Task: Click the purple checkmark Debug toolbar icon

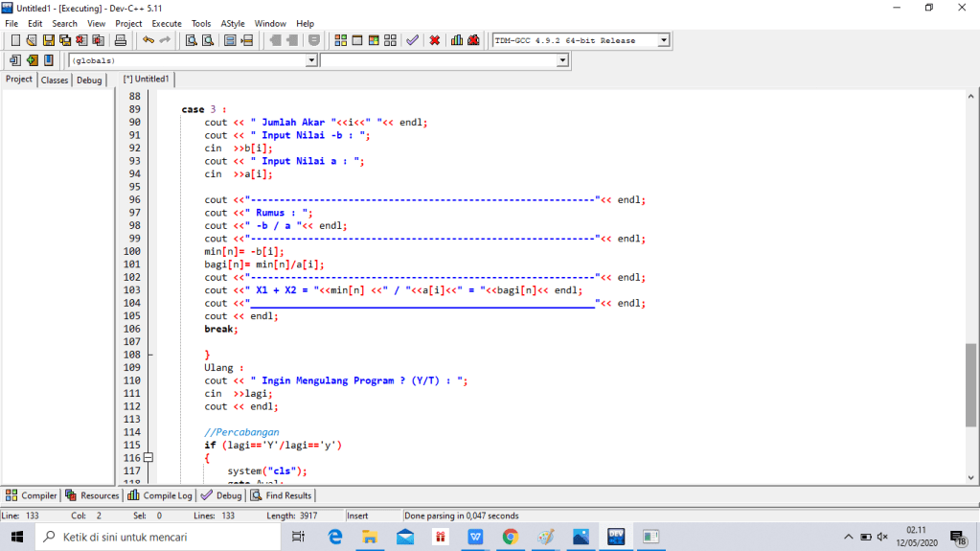Action: [x=412, y=40]
